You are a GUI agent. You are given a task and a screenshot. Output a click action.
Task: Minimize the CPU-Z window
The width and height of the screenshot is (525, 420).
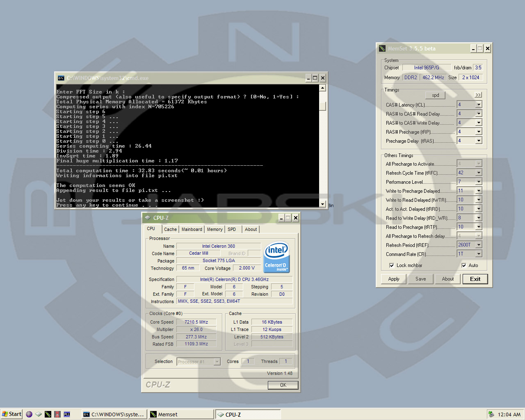281,218
